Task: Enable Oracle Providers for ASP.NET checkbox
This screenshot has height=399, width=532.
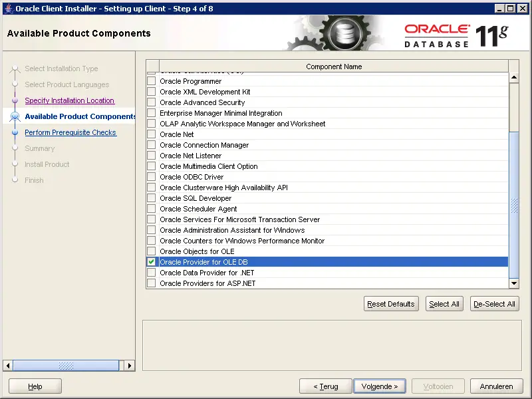Action: (x=152, y=283)
